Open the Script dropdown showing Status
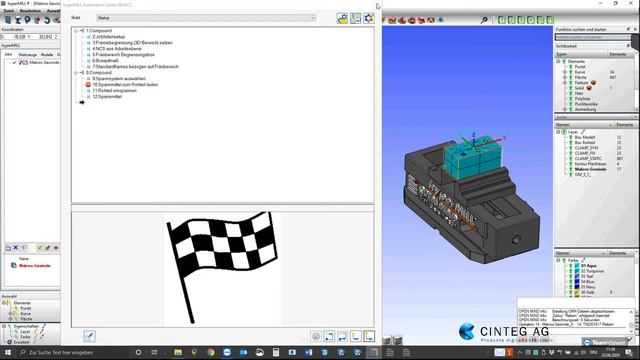The image size is (640, 360). click(x=207, y=18)
